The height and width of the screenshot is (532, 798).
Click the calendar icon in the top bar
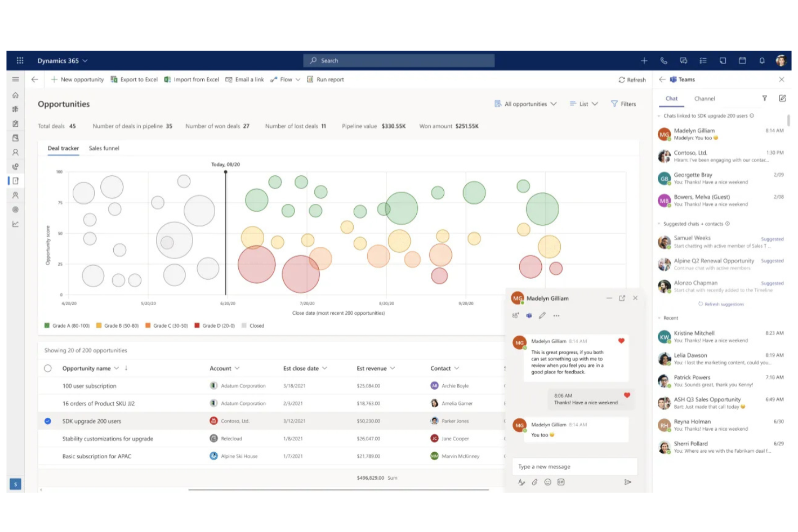[x=742, y=60]
